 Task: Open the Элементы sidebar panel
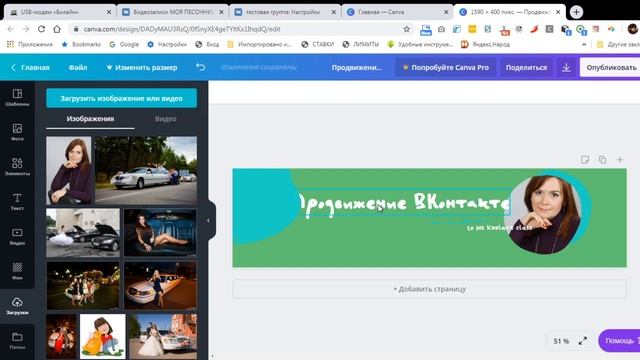tap(17, 167)
